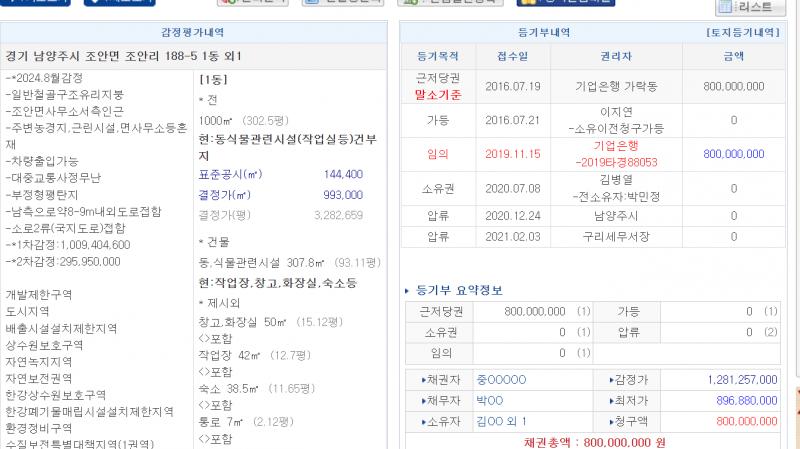Select 숙소 38.5㎡ entry
This screenshot has height=449, width=800.
[257, 389]
